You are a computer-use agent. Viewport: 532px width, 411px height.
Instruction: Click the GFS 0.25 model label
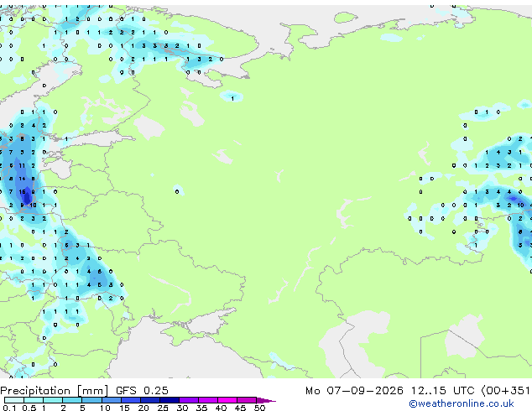pyautogui.click(x=142, y=391)
